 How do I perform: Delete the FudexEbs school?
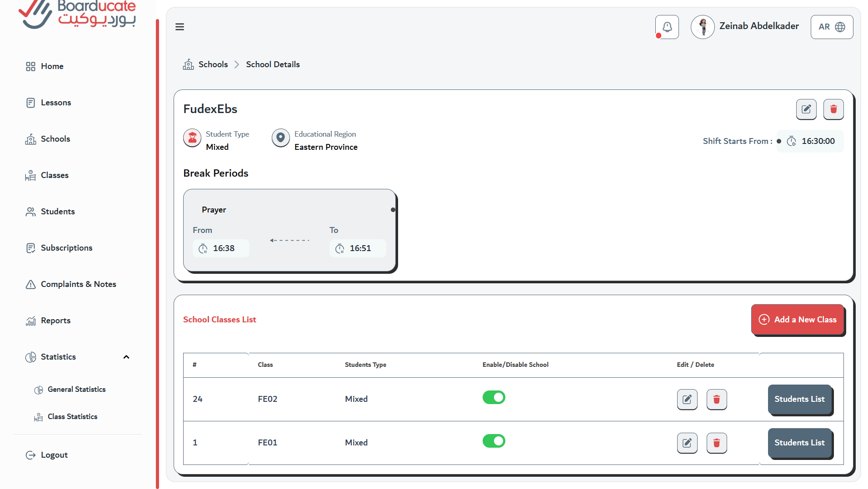point(833,109)
